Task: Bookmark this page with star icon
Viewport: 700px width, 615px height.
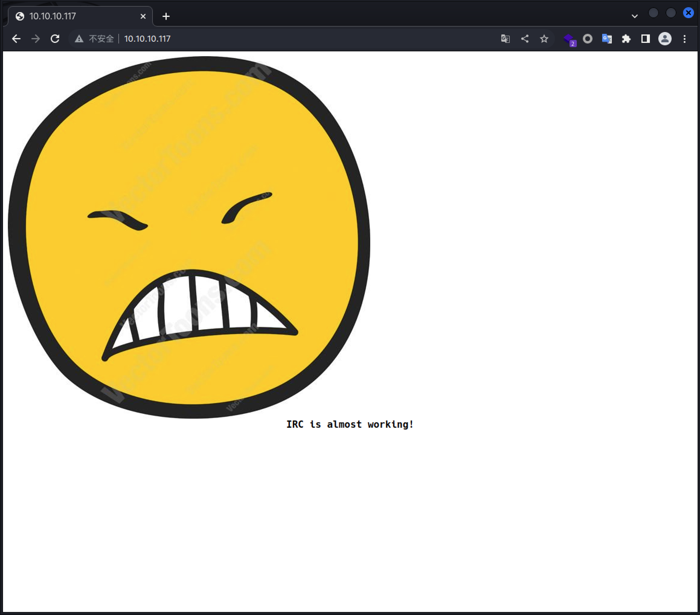Action: 544,39
